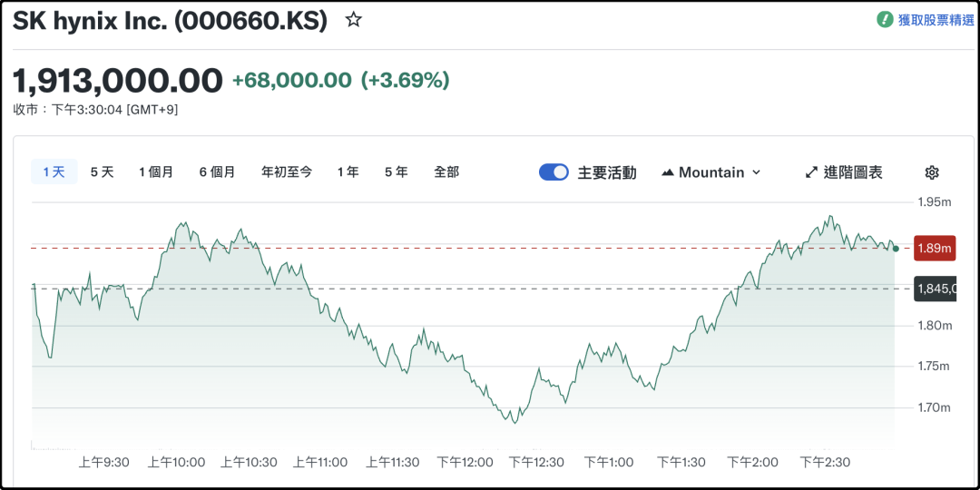Click the 下午2:00 time label
This screenshot has height=490, width=980.
[753, 463]
